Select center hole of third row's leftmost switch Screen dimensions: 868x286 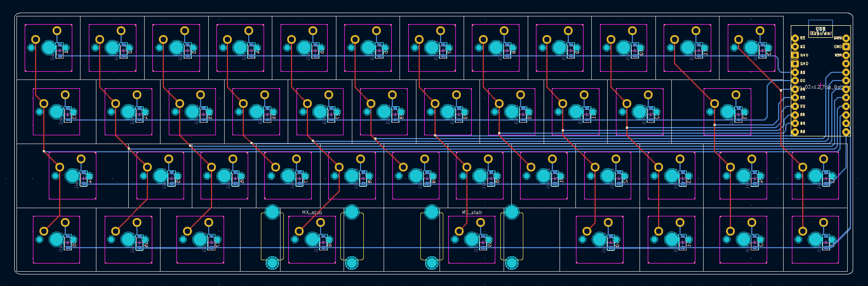(x=72, y=176)
